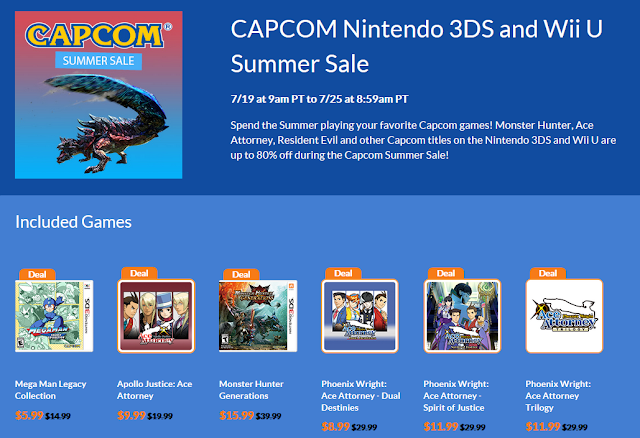
Task: Open the Mega Man Legacy Collection title link
Action: pyautogui.click(x=51, y=390)
